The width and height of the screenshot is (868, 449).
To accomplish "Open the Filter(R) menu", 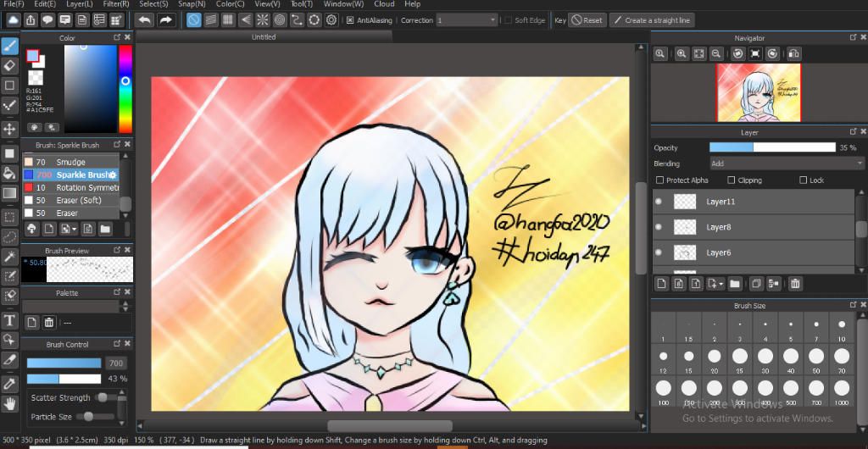I will (116, 4).
